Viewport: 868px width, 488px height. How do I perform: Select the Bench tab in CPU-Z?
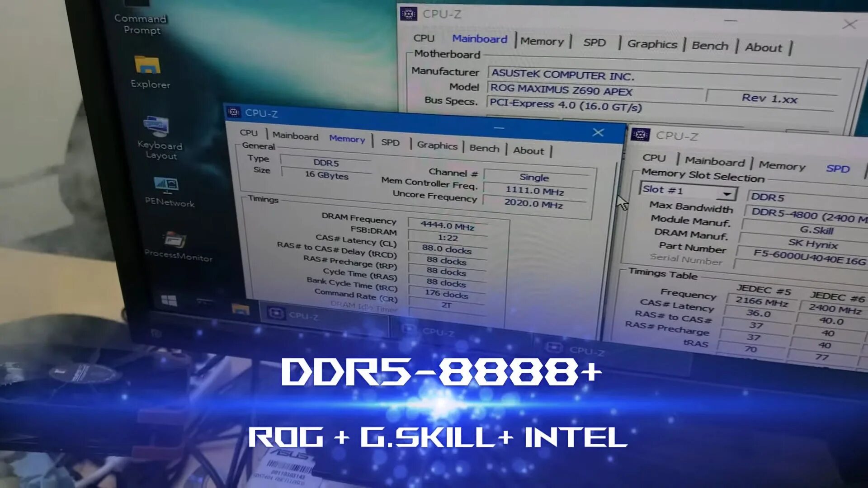pyautogui.click(x=485, y=147)
